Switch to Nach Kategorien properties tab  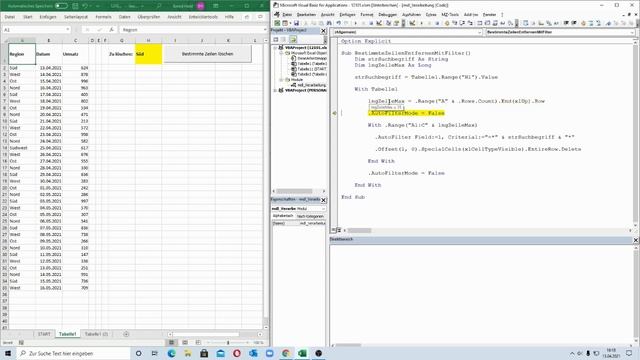pos(310,216)
